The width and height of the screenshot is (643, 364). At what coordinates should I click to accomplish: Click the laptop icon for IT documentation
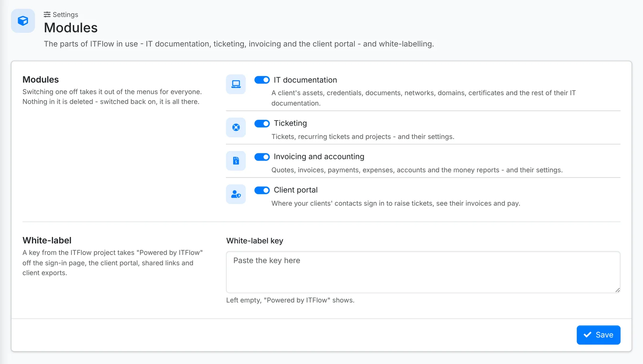236,84
